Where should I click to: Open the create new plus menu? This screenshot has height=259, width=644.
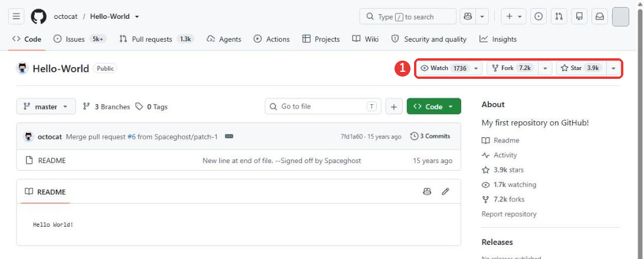514,17
